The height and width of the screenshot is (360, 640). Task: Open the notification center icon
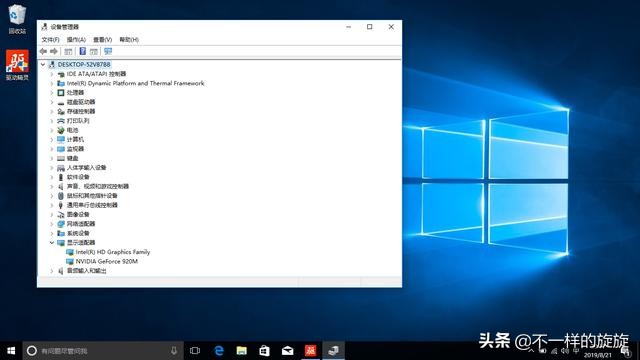pos(626,352)
